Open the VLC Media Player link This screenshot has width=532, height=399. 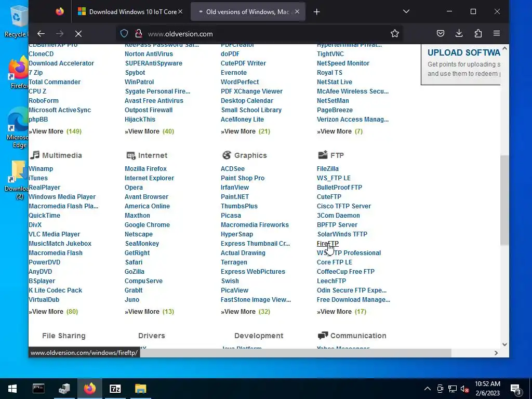click(54, 234)
